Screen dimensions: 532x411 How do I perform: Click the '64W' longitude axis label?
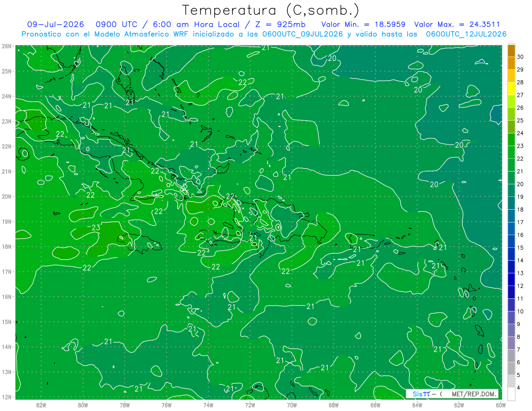(417, 404)
